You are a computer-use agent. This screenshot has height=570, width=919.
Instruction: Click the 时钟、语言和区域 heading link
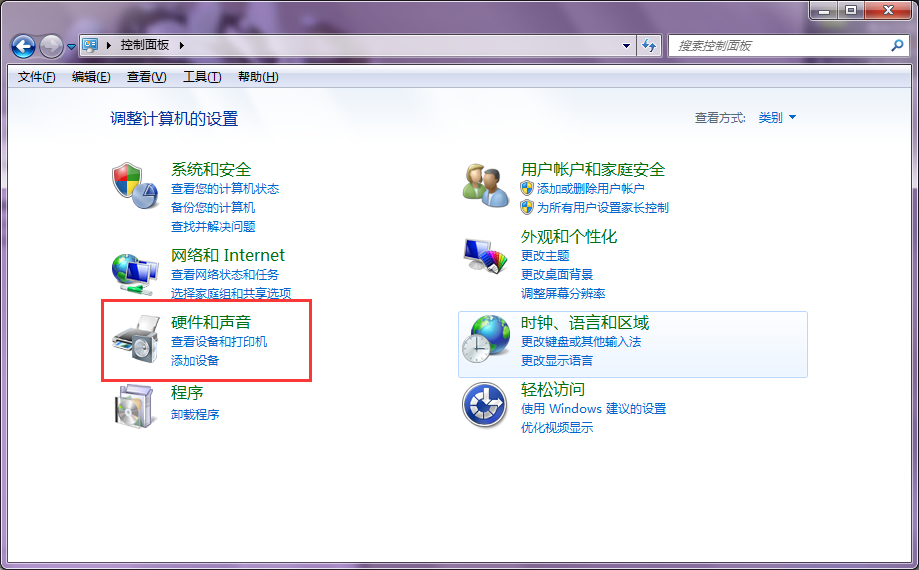585,322
